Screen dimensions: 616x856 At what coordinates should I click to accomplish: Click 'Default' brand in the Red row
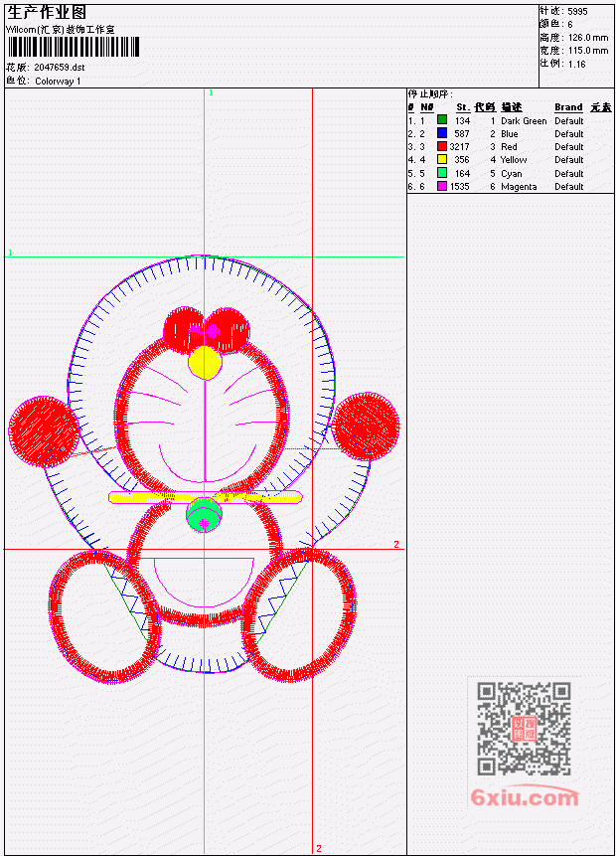point(568,147)
